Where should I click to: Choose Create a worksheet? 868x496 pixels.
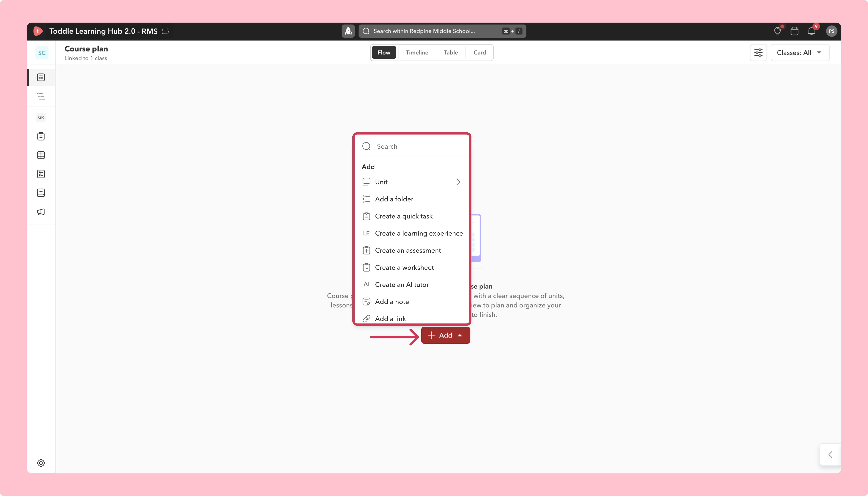pos(412,267)
